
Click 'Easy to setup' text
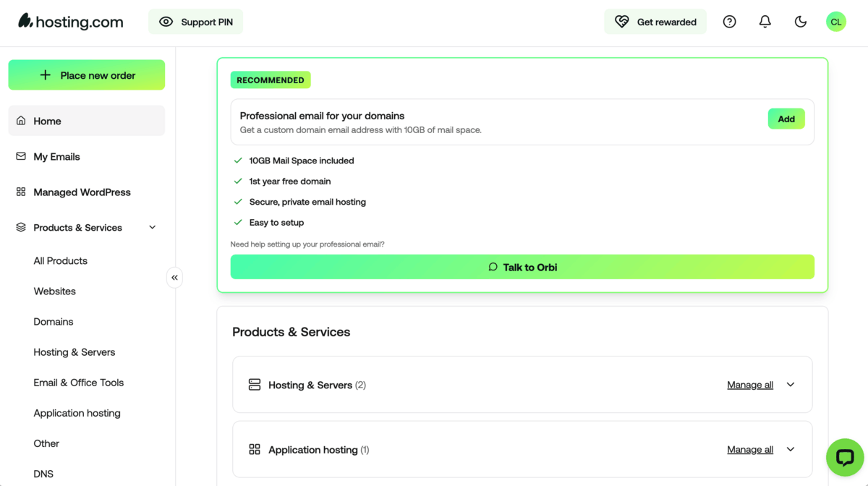276,222
